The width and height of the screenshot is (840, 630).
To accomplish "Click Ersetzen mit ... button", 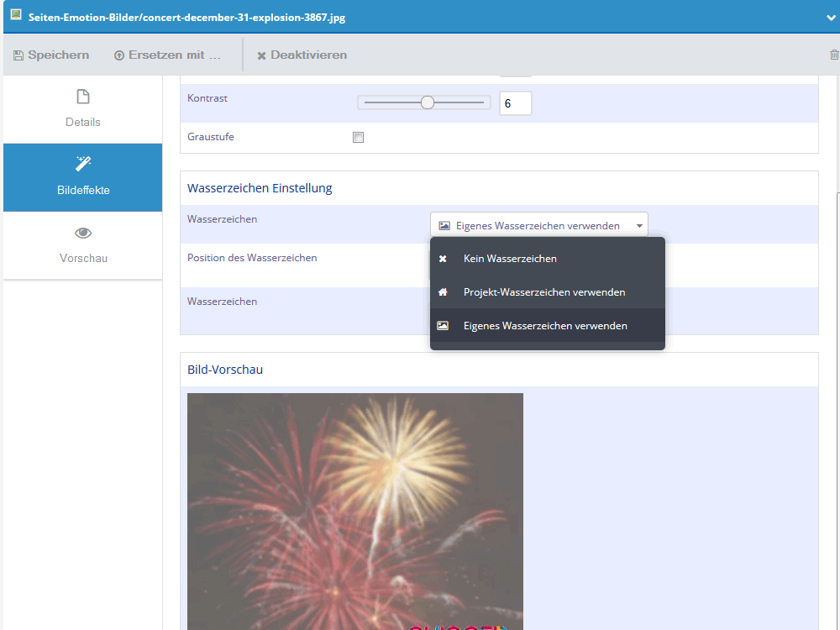I will pyautogui.click(x=168, y=55).
